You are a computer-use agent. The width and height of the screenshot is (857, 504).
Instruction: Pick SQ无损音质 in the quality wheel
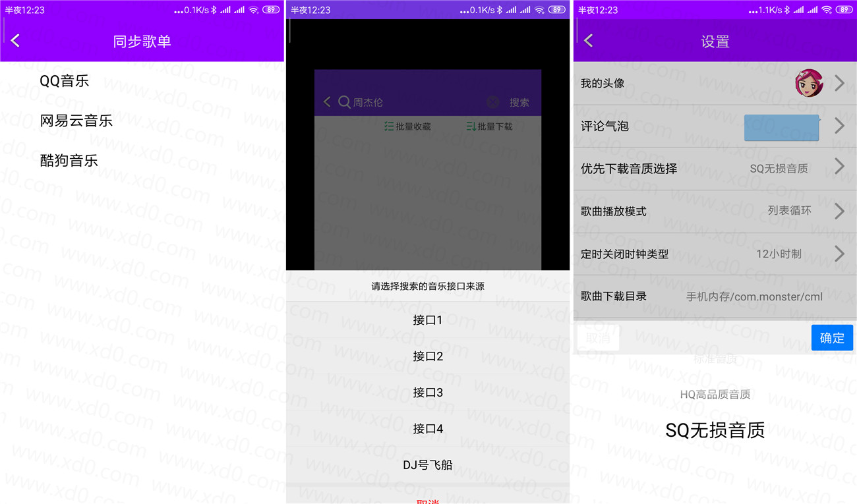click(x=715, y=430)
